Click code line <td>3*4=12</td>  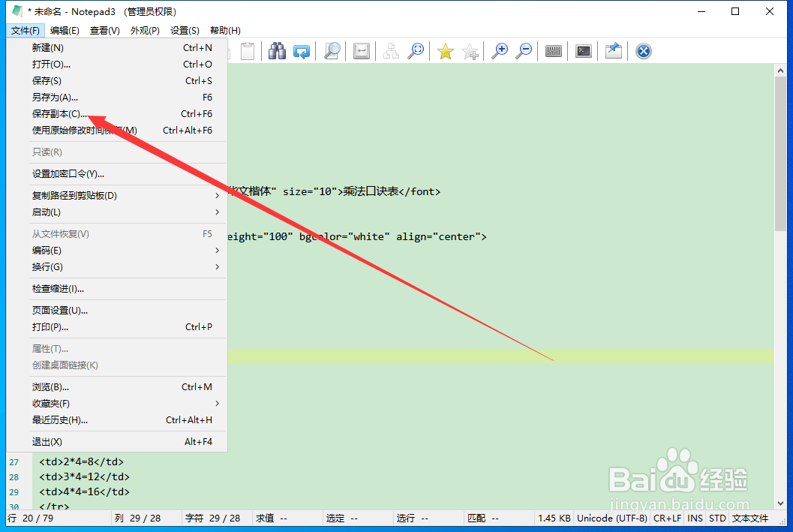coord(85,477)
